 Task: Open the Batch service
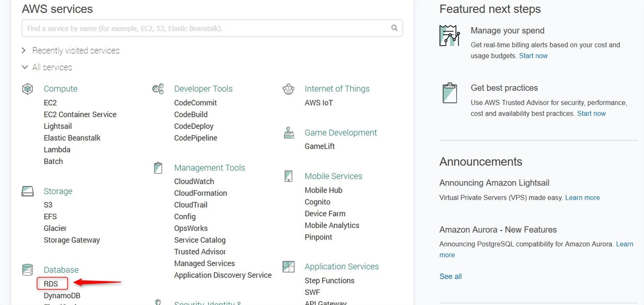point(53,162)
